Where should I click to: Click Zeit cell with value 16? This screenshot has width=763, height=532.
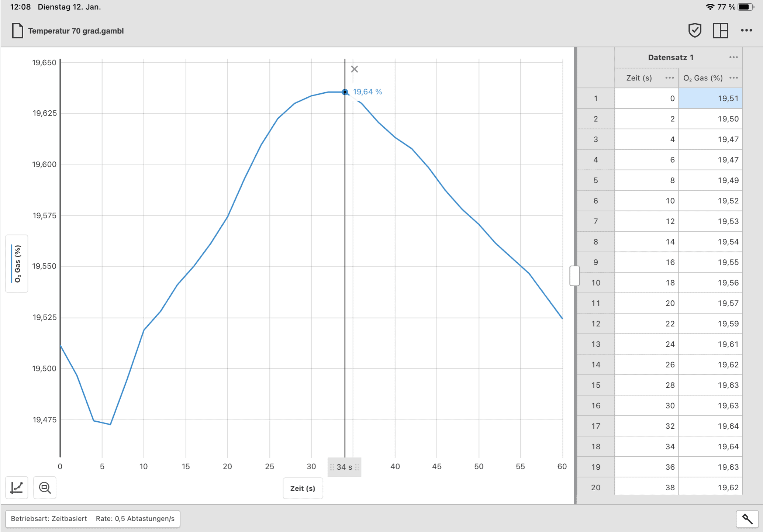tap(646, 262)
